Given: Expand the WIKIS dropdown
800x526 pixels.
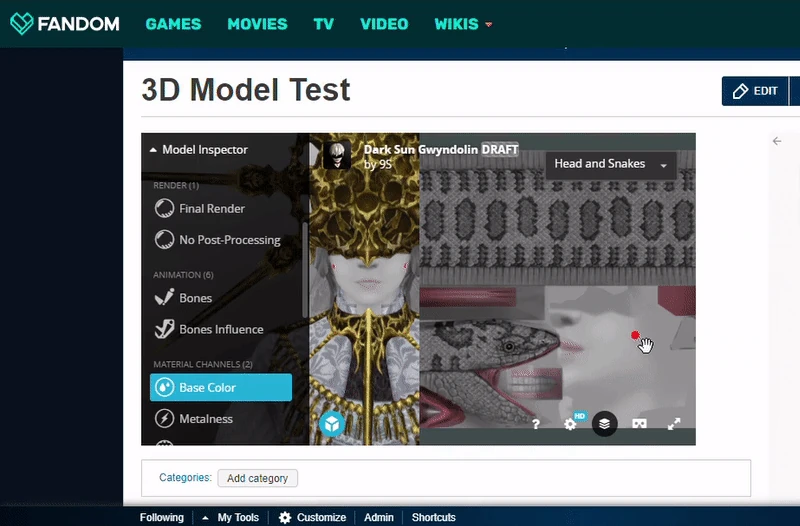Looking at the screenshot, I should 463,24.
